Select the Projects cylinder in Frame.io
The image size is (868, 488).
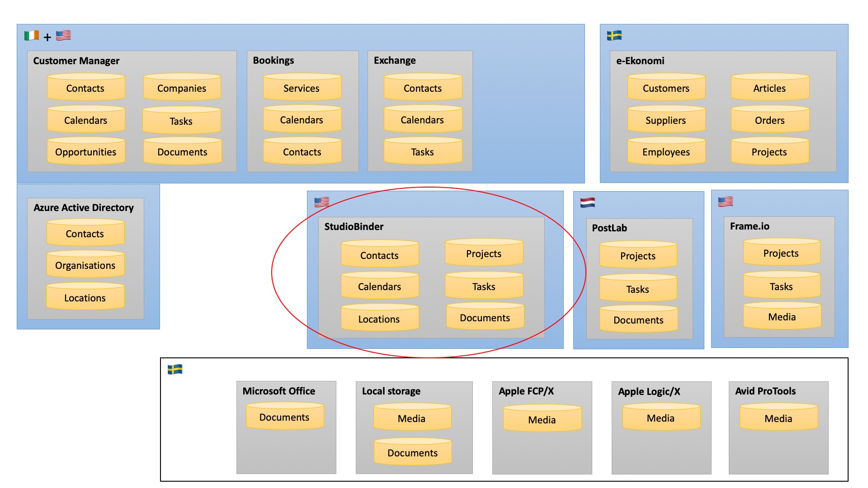pos(782,252)
